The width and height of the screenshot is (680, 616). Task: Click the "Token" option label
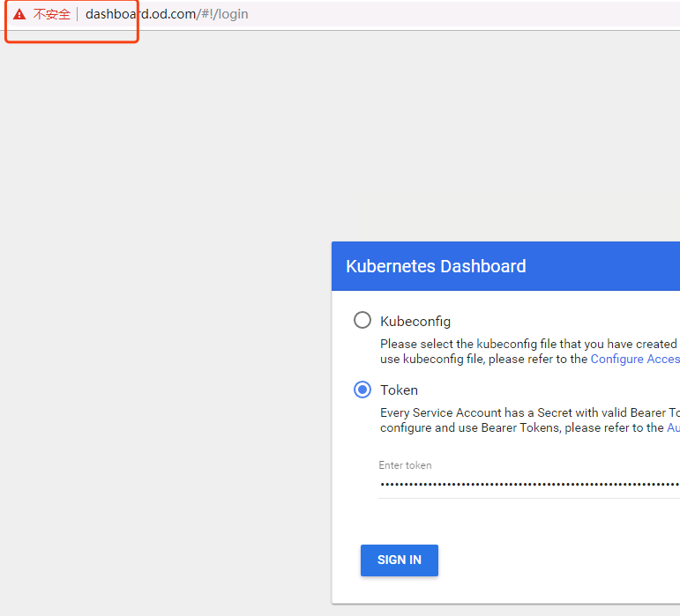(400, 390)
